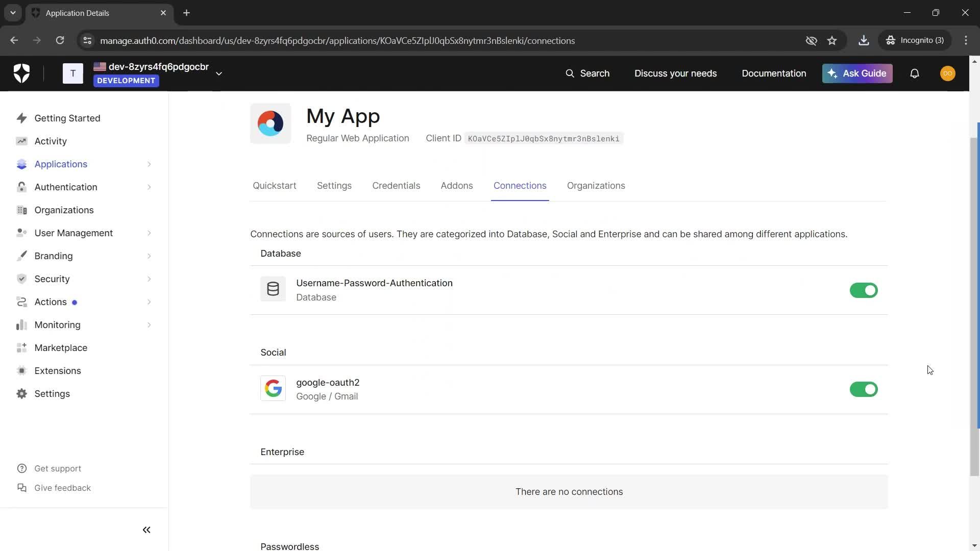This screenshot has width=980, height=551.
Task: Expand Authentication submenu chevron
Action: pos(149,187)
